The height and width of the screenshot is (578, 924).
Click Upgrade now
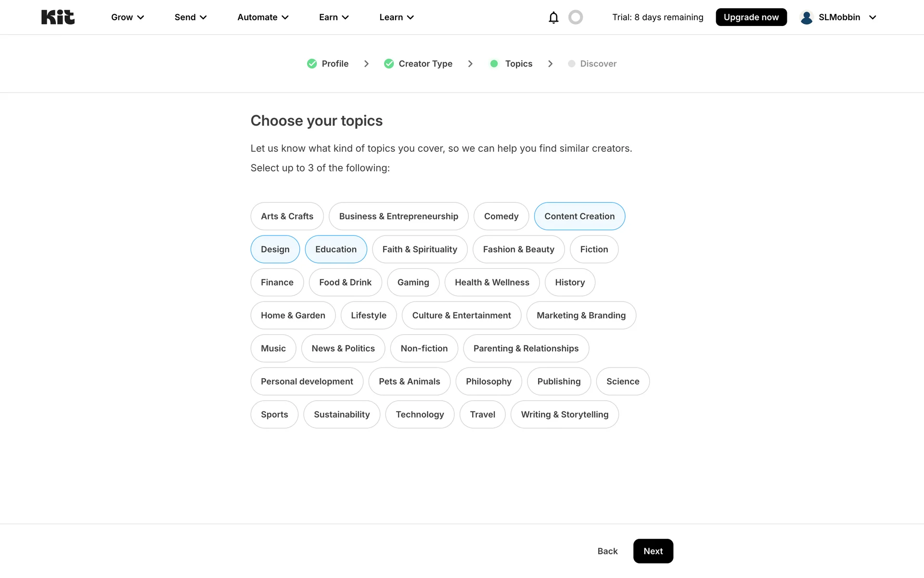pyautogui.click(x=751, y=17)
